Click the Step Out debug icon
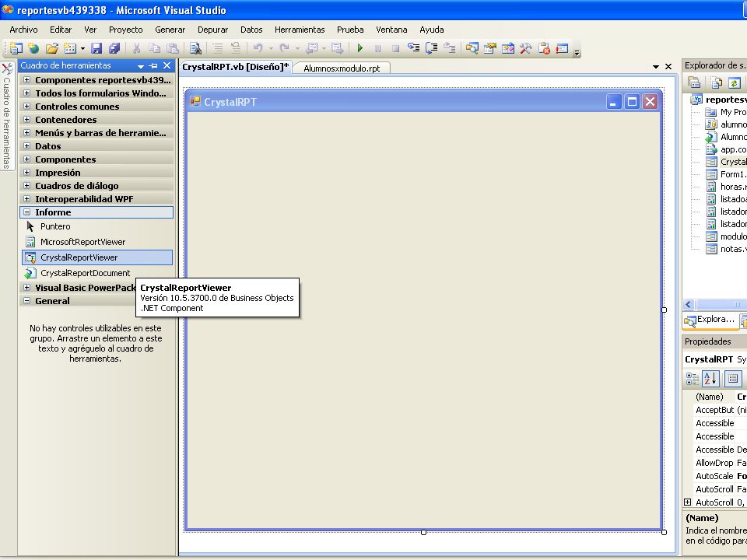747x560 pixels. (x=449, y=48)
